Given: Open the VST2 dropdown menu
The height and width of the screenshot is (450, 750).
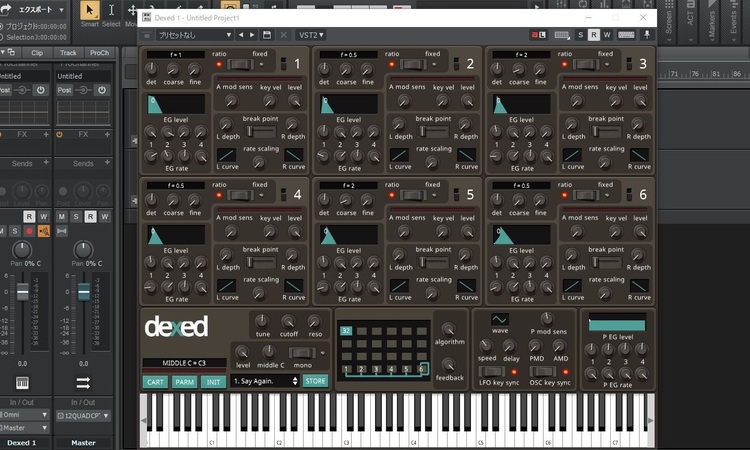Looking at the screenshot, I should (311, 35).
